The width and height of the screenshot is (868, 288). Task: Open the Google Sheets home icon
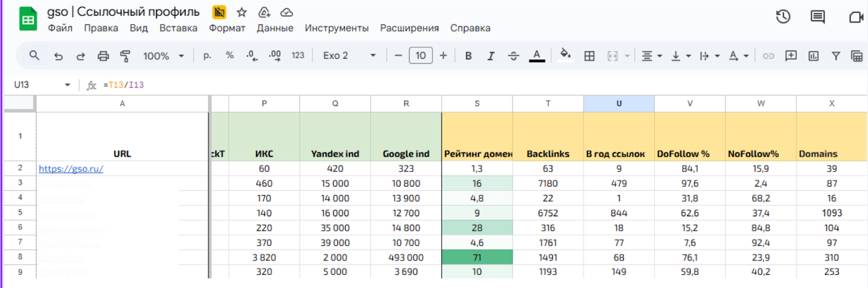coord(28,20)
